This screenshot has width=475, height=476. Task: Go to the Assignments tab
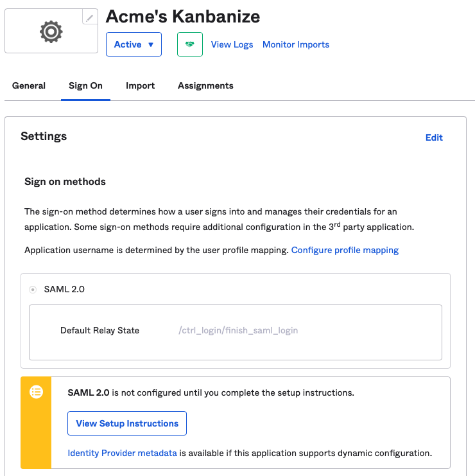point(205,85)
